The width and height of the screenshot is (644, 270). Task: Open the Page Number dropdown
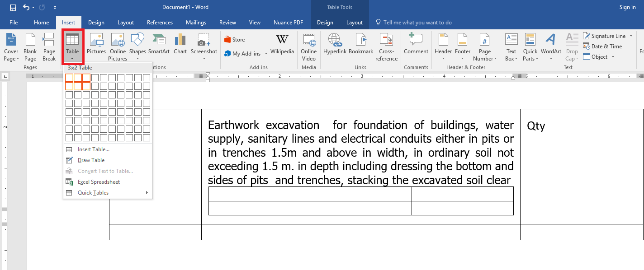tap(485, 47)
